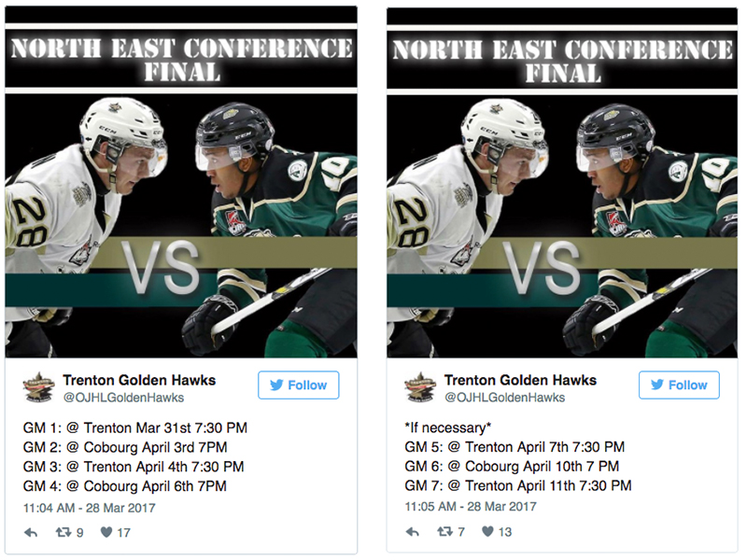Open Golden Hawks avatar in right tweet

pos(420,387)
